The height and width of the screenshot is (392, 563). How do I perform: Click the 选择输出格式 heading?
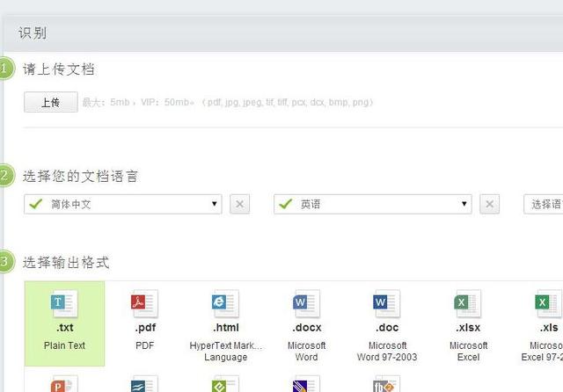point(66,263)
